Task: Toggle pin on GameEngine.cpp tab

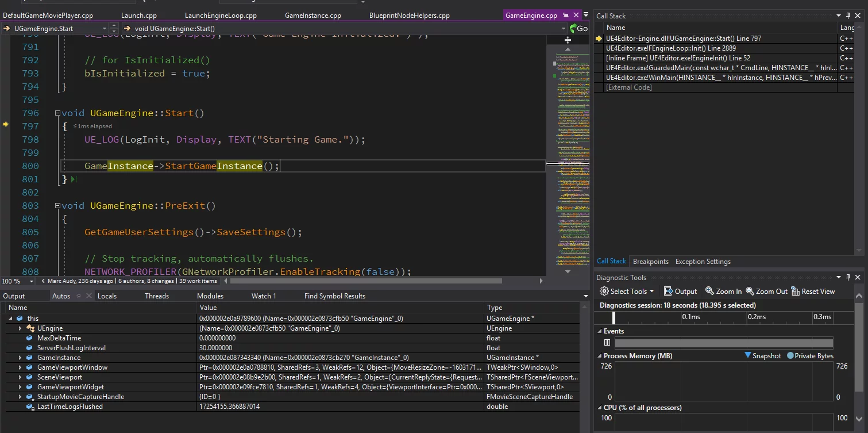Action: (x=566, y=16)
